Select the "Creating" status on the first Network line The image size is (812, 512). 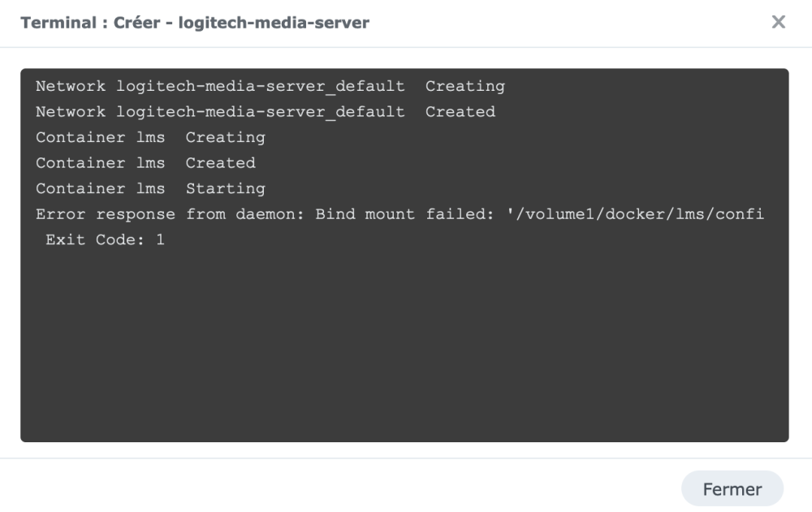(x=464, y=86)
